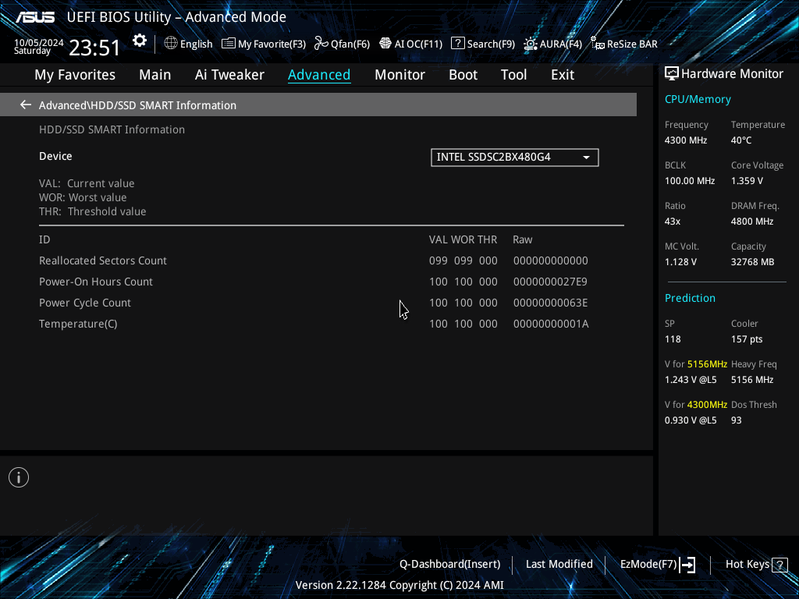The image size is (799, 599).
Task: Click the info icon in the help pane
Action: point(19,477)
